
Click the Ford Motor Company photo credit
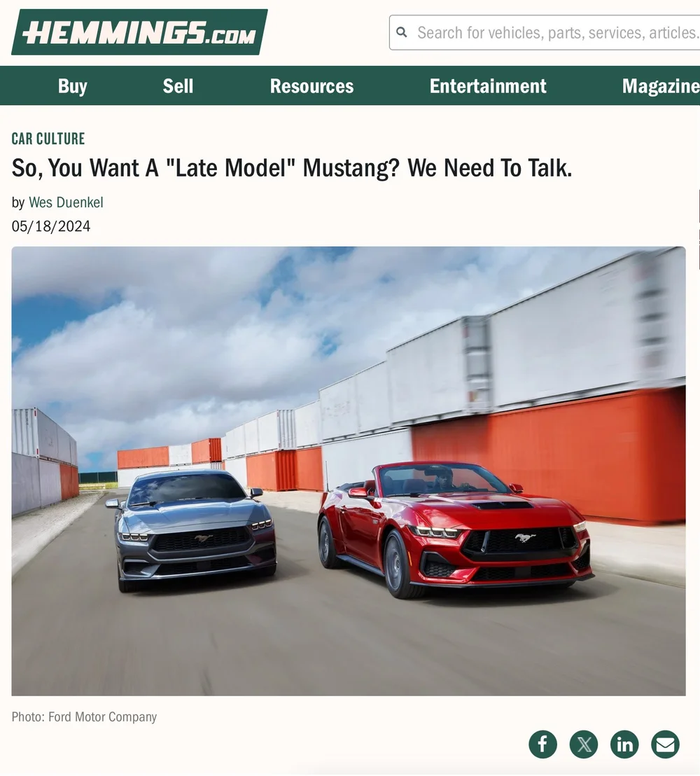84,716
